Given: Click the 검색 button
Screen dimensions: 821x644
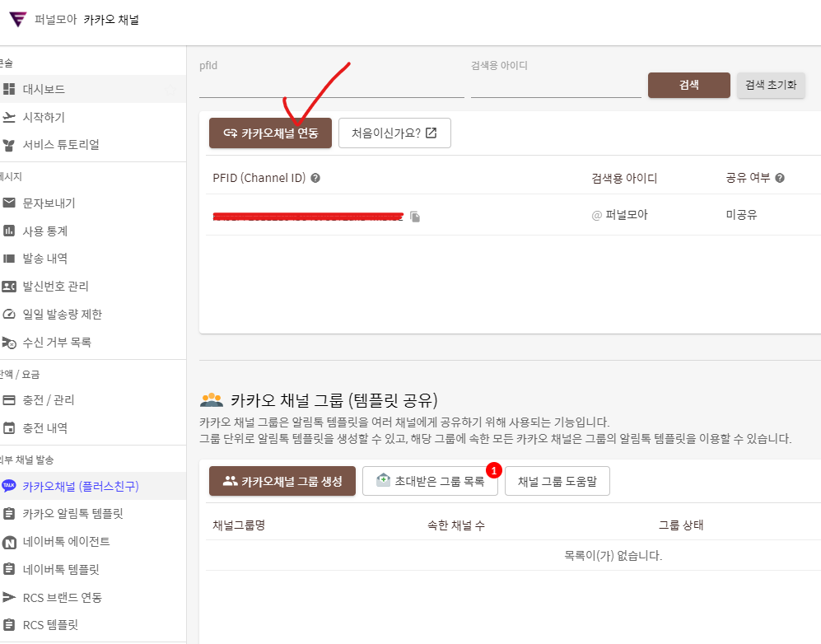Looking at the screenshot, I should (689, 85).
